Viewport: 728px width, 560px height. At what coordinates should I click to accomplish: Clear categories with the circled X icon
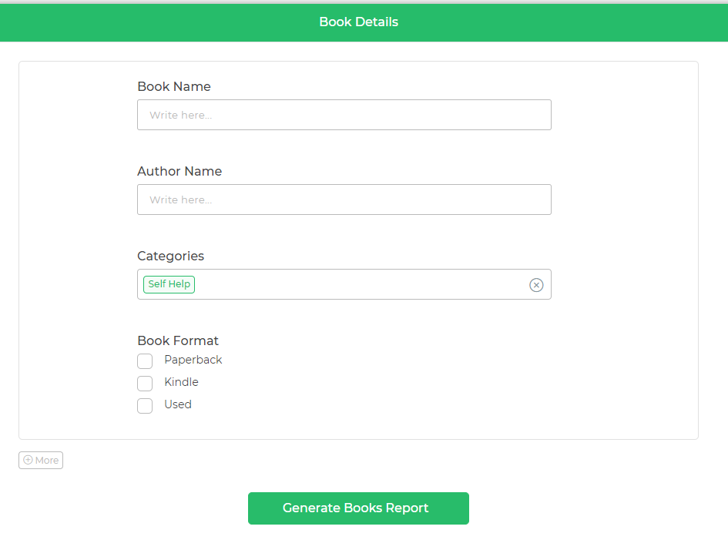point(536,285)
